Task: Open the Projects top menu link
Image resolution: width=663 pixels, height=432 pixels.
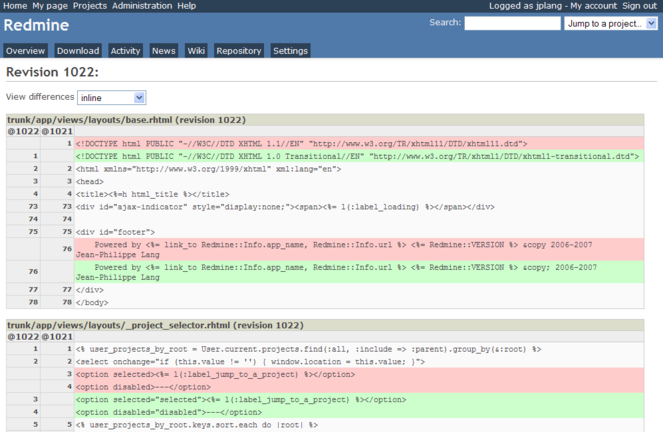Action: [90, 6]
